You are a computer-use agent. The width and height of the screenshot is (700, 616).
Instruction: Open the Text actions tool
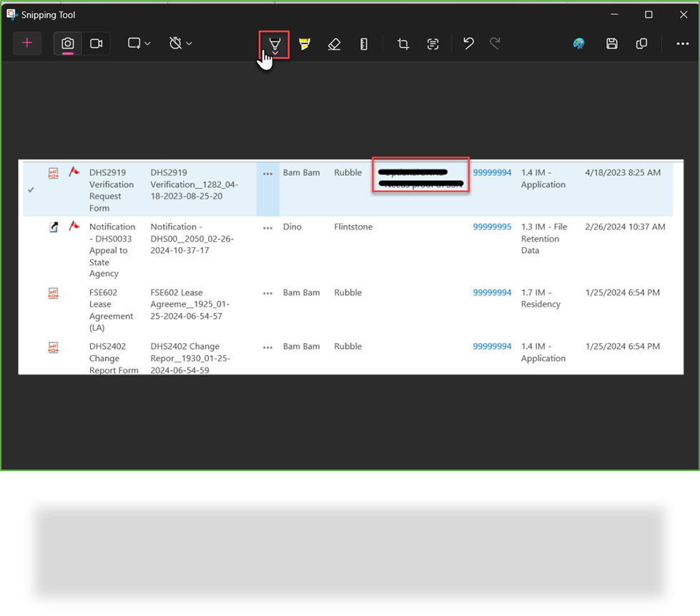click(x=433, y=44)
